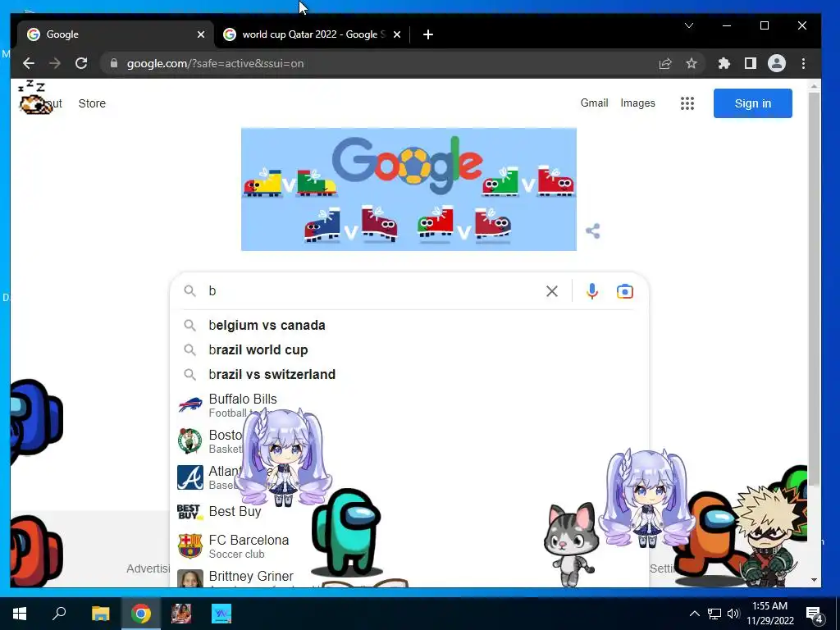Image resolution: width=840 pixels, height=630 pixels.
Task: Click the World Cup Google Doodle
Action: point(409,189)
